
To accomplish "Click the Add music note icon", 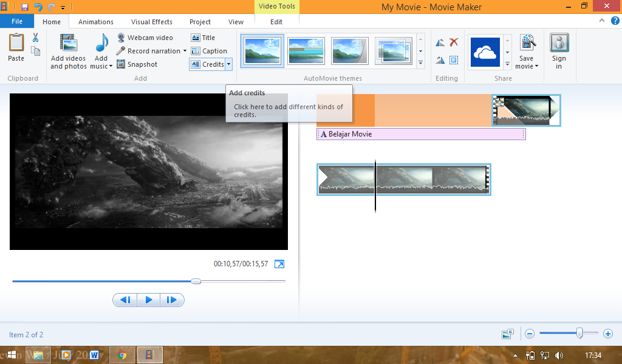I will tap(101, 43).
